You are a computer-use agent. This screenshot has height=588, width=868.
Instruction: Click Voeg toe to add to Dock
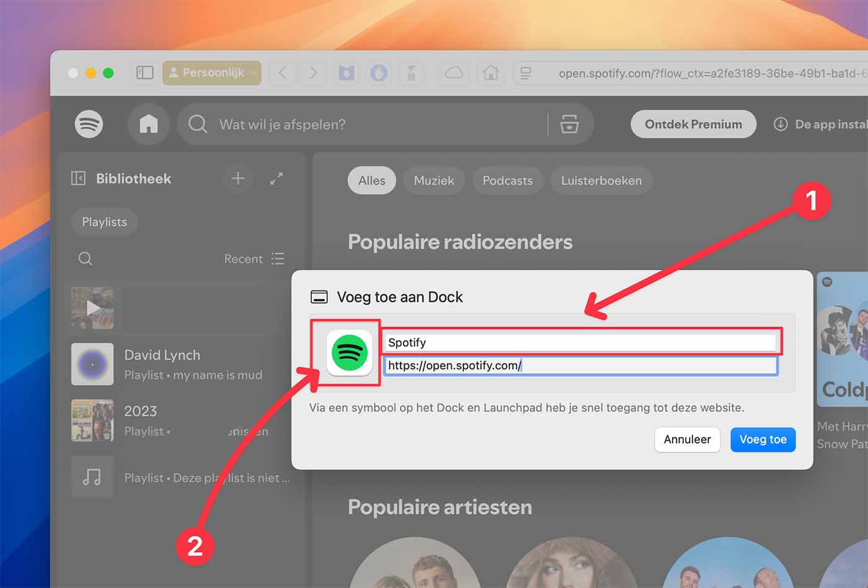coord(763,439)
